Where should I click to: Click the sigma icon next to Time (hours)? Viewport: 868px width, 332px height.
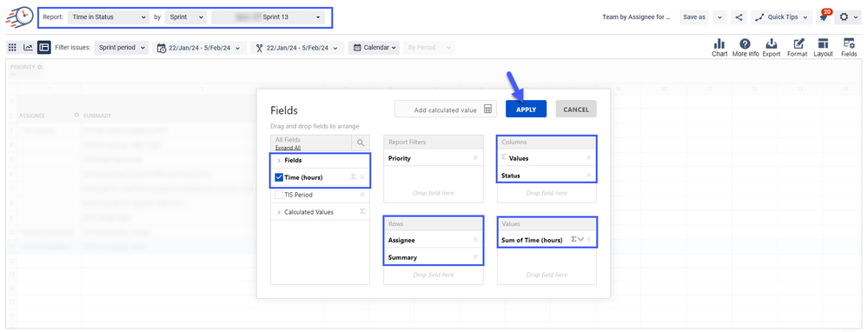click(x=353, y=177)
